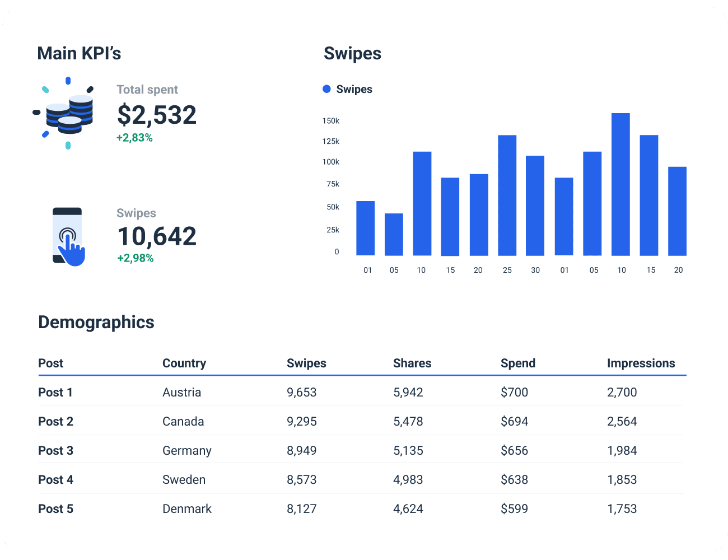Click the Main KPI's section heading

coord(80,53)
